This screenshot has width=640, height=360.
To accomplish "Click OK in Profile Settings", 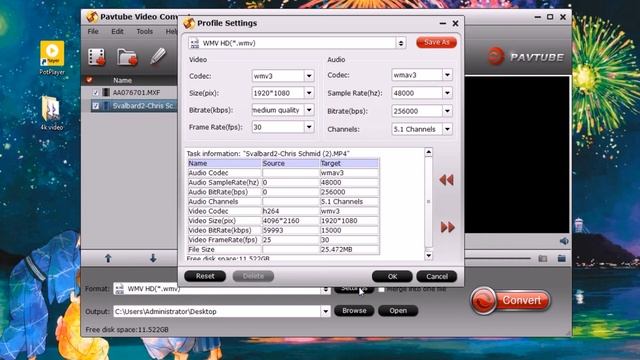I will [x=392, y=276].
